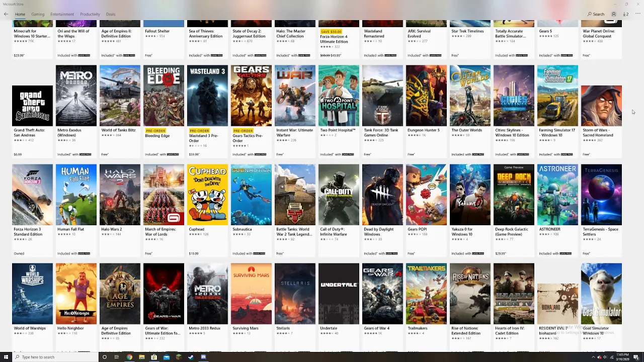644x362 pixels.
Task: Switch to the Productivity tab
Action: pyautogui.click(x=90, y=14)
